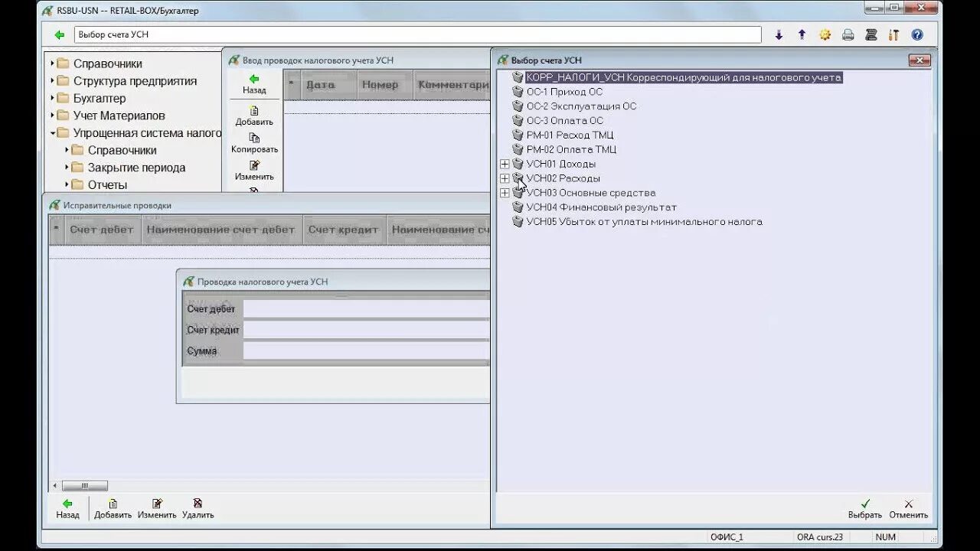Screen dimensions: 980x551
Task: Click Изменить in Исправительные проводки bottom bar
Action: [157, 509]
